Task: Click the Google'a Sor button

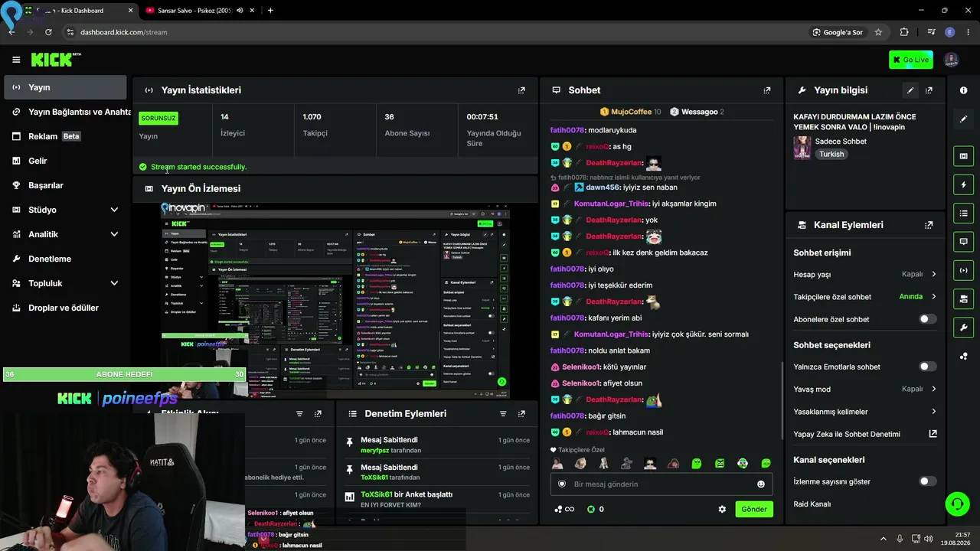Action: coord(838,32)
